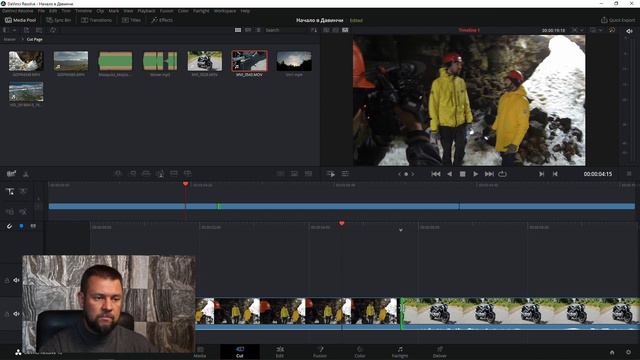Select the Source Clip viewer mode icon
This screenshot has height=360, width=640.
tap(326, 30)
